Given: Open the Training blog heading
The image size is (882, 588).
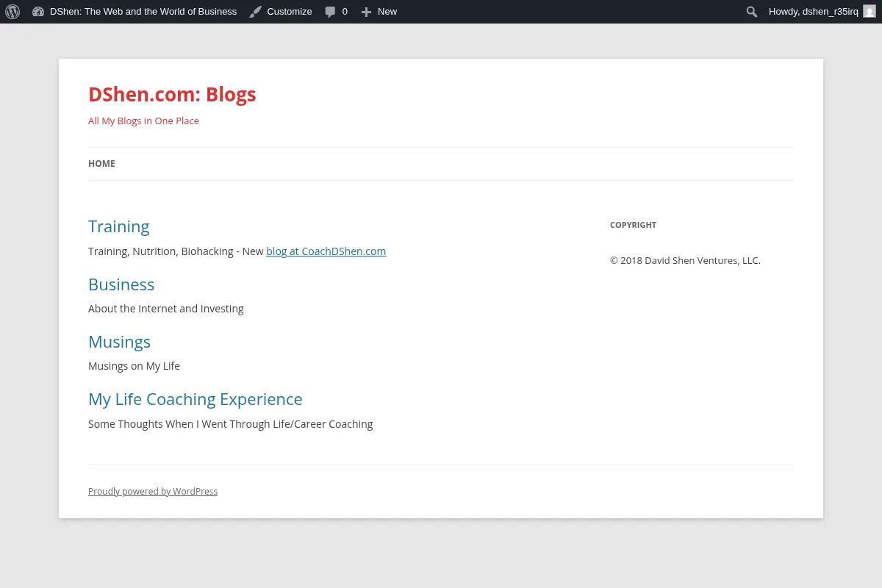Looking at the screenshot, I should [119, 226].
